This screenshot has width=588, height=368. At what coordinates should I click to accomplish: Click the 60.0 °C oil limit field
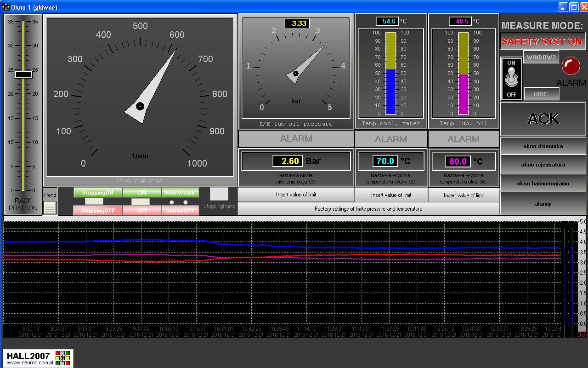tap(458, 161)
